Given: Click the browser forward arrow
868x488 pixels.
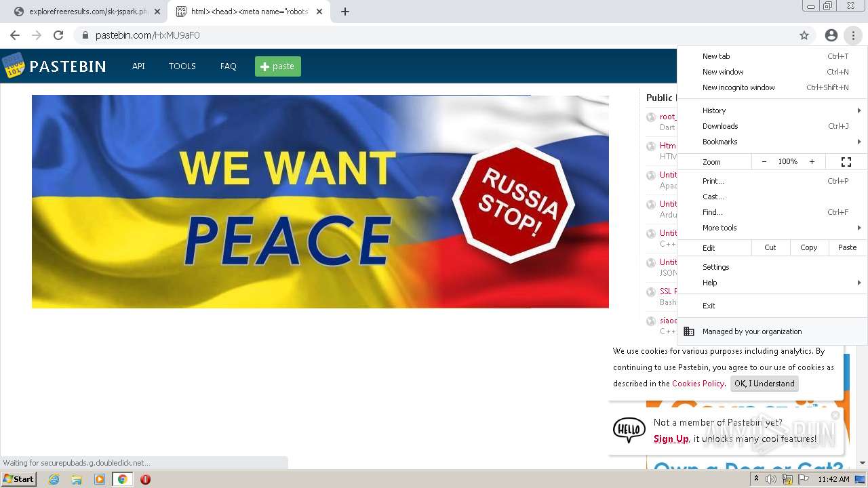Looking at the screenshot, I should point(37,35).
